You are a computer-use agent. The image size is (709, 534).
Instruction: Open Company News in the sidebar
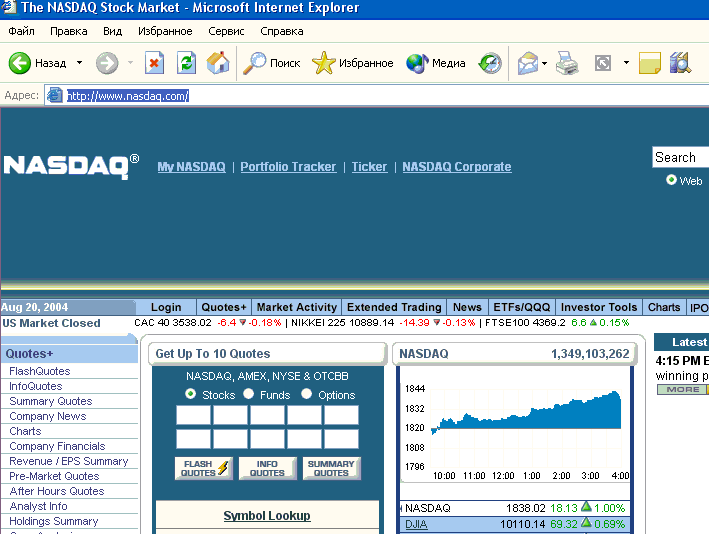(x=47, y=416)
